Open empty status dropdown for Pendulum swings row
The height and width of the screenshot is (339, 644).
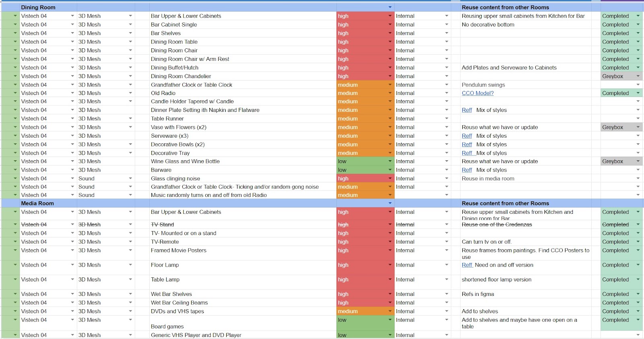pos(638,85)
